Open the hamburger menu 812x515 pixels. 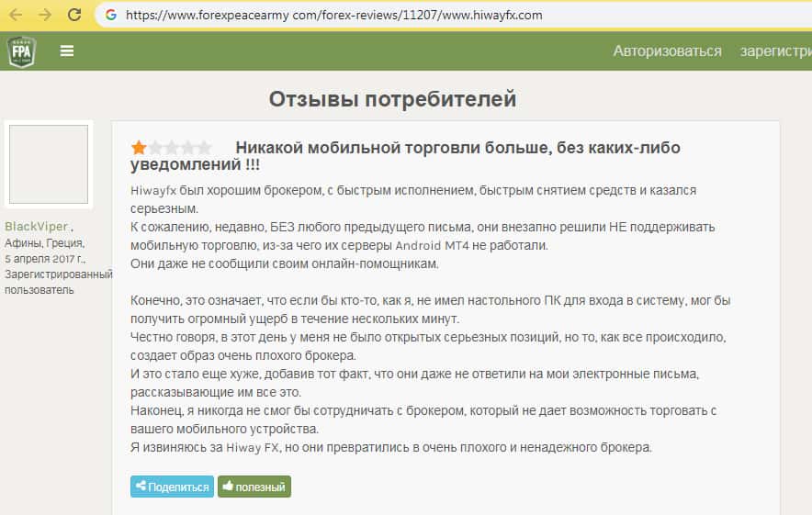(67, 50)
